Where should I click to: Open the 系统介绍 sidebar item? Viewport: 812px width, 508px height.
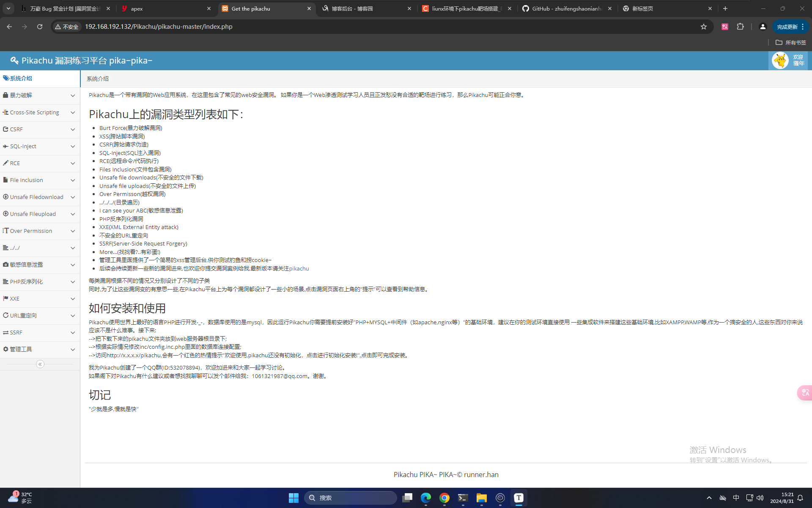point(21,78)
